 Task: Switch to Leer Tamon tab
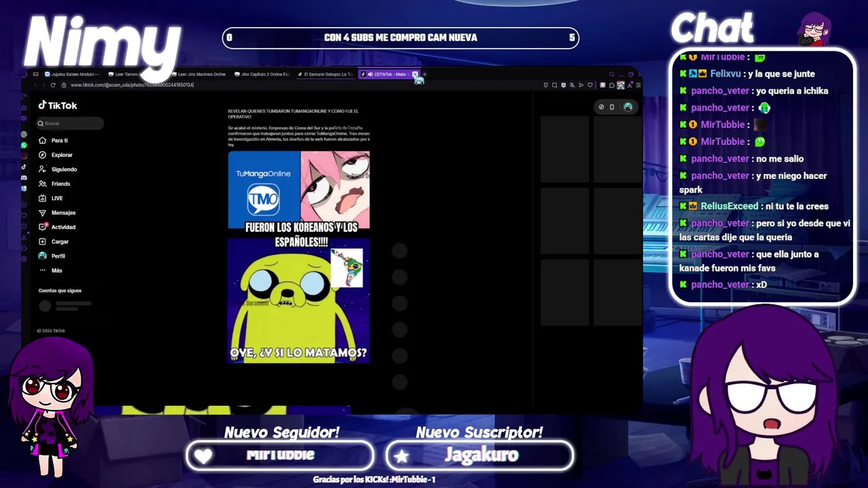click(x=127, y=74)
